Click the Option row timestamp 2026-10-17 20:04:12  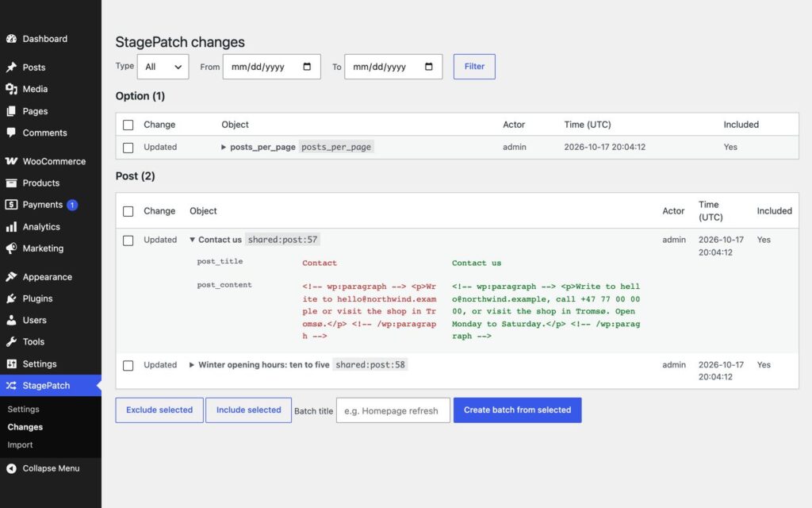pos(605,147)
